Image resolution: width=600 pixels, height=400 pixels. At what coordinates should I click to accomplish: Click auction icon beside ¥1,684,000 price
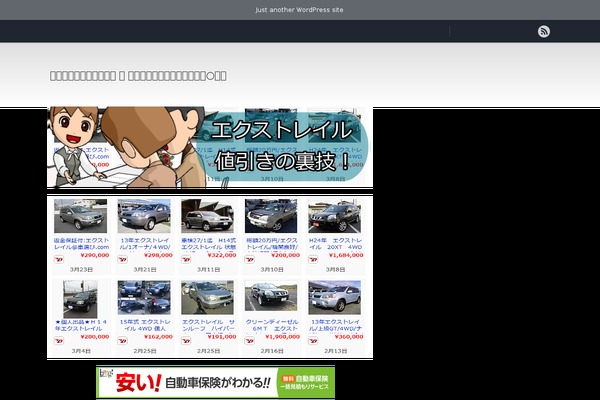(313, 260)
